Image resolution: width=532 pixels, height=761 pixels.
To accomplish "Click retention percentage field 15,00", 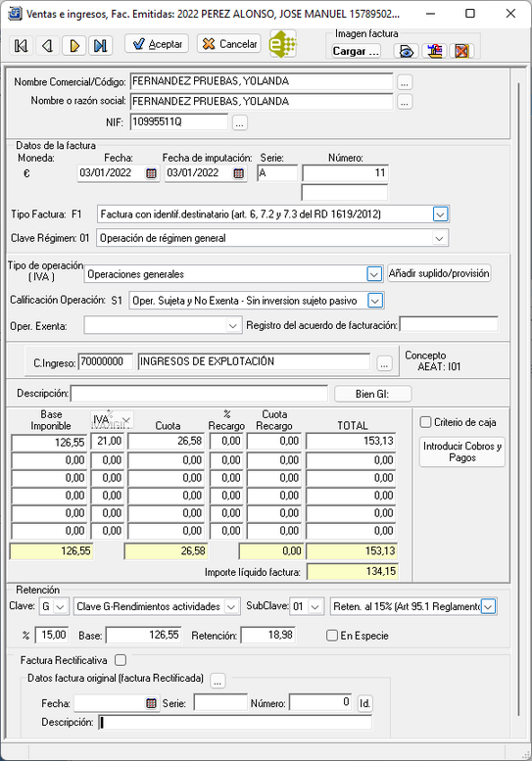I will (x=51, y=635).
